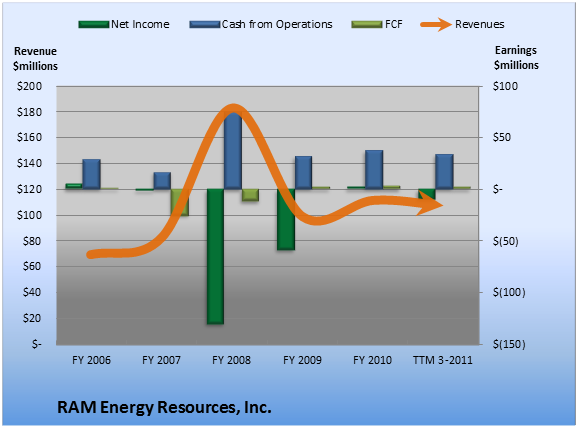Click the $100 revenue axis label
The width and height of the screenshot is (577, 427).
(29, 215)
